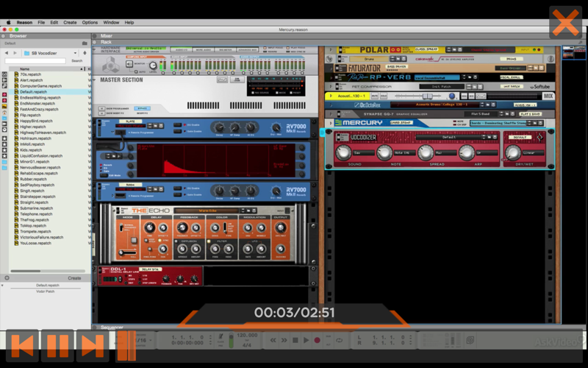Browse loops in Dr. OctoRex device

coord(487,105)
